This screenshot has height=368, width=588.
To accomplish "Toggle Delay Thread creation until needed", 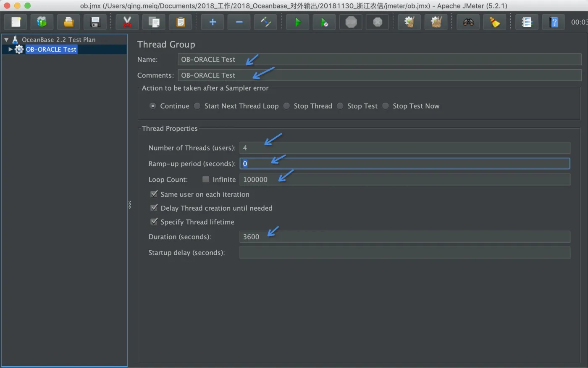I will pos(154,208).
